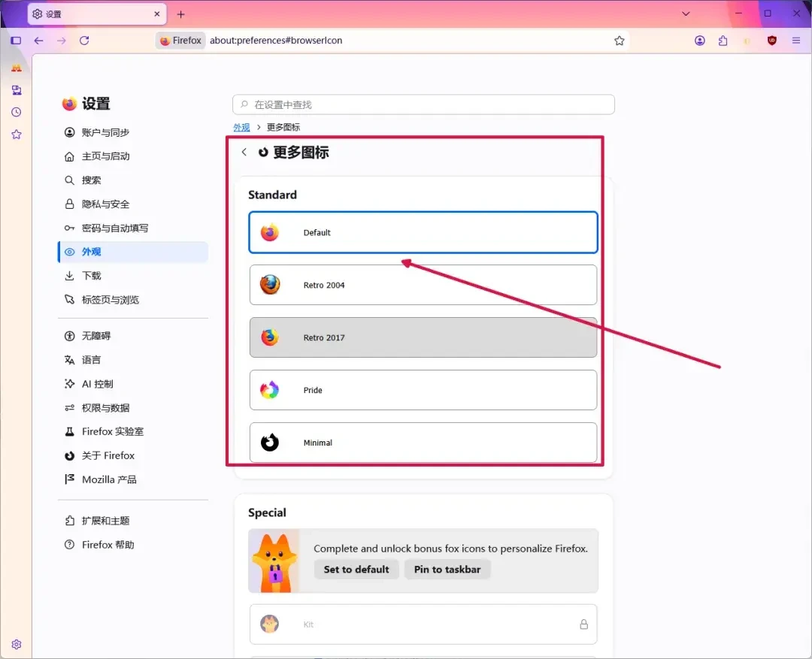
Task: Open 语言 settings category
Action: click(x=133, y=360)
